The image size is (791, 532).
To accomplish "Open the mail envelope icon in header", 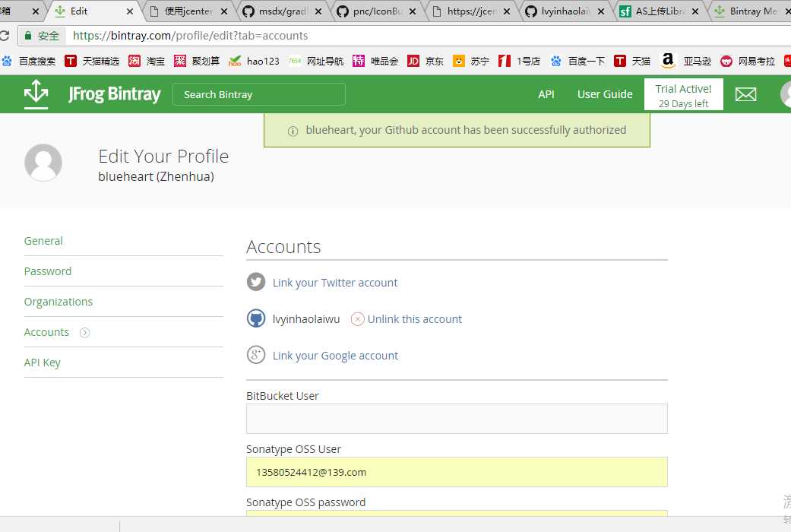I will (x=745, y=94).
